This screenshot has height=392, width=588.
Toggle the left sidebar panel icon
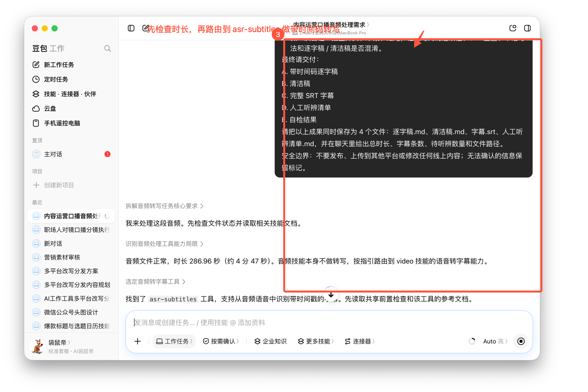point(131,28)
